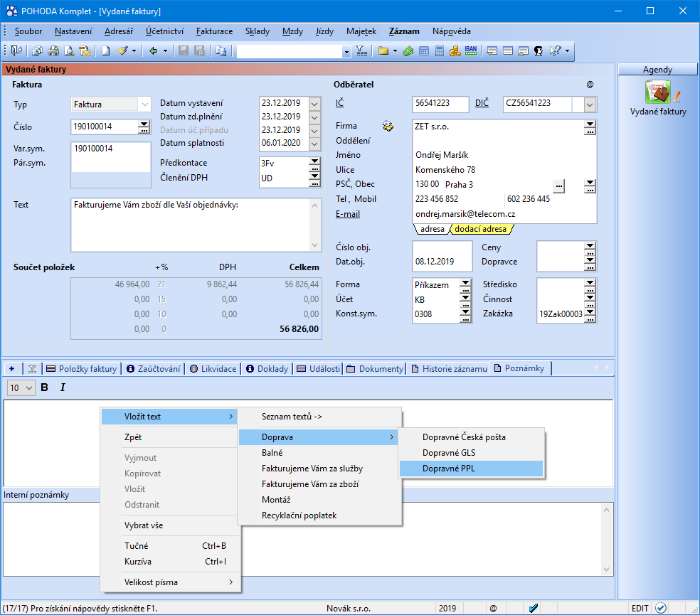
Task: Open the Fakturace menu
Action: pyautogui.click(x=214, y=31)
